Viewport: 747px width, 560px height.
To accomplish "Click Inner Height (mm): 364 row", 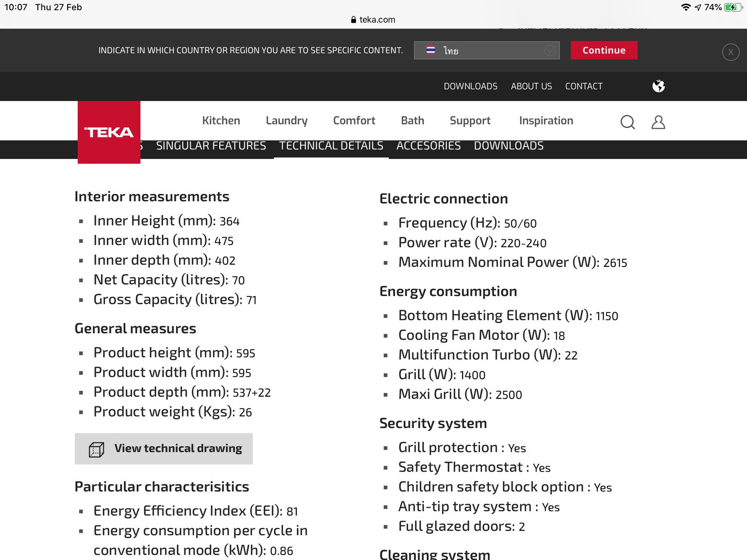I will [166, 221].
